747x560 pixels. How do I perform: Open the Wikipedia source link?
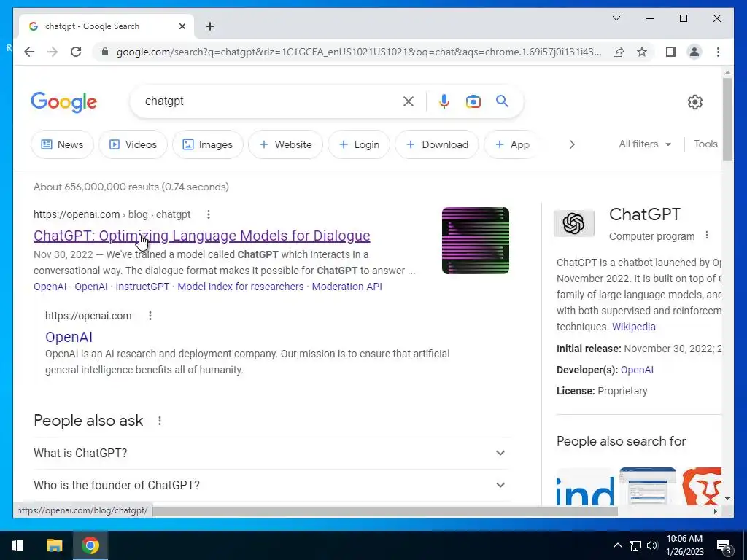634,327
